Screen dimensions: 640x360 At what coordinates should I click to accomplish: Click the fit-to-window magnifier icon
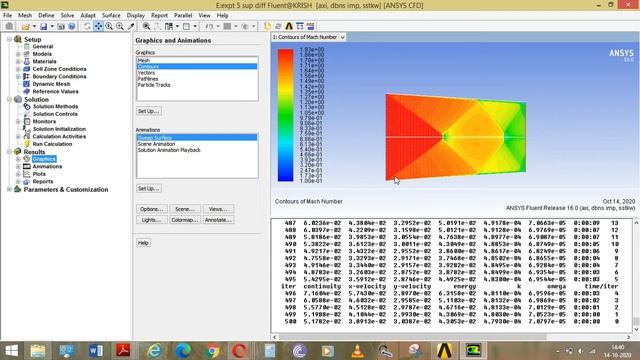coord(146,27)
